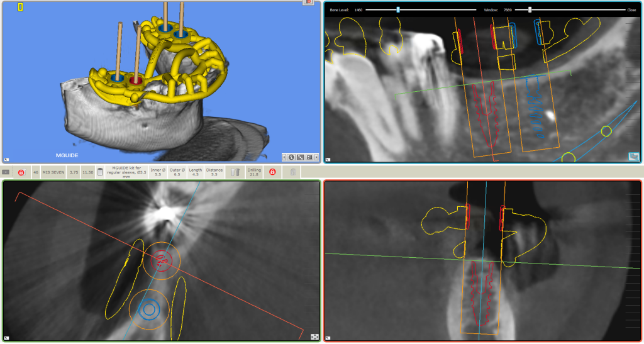This screenshot has height=344, width=644.
Task: Click the yellow marker in 3D view
Action: [21, 8]
